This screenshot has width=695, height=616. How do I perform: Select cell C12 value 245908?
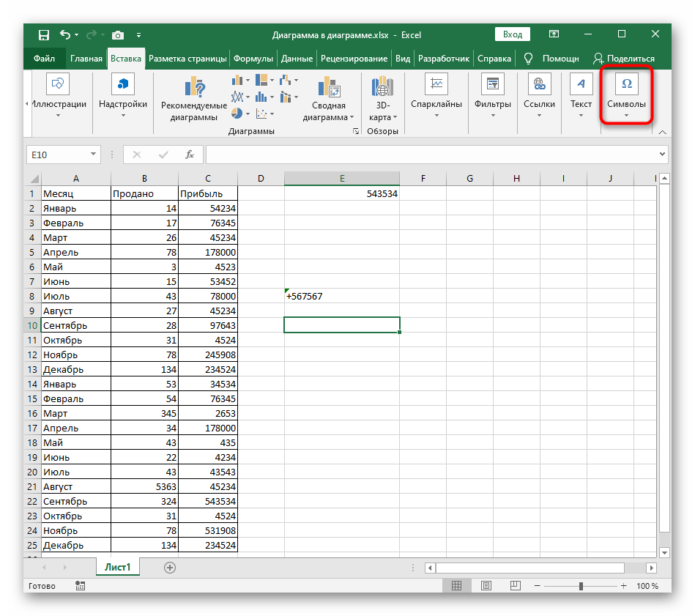[208, 355]
